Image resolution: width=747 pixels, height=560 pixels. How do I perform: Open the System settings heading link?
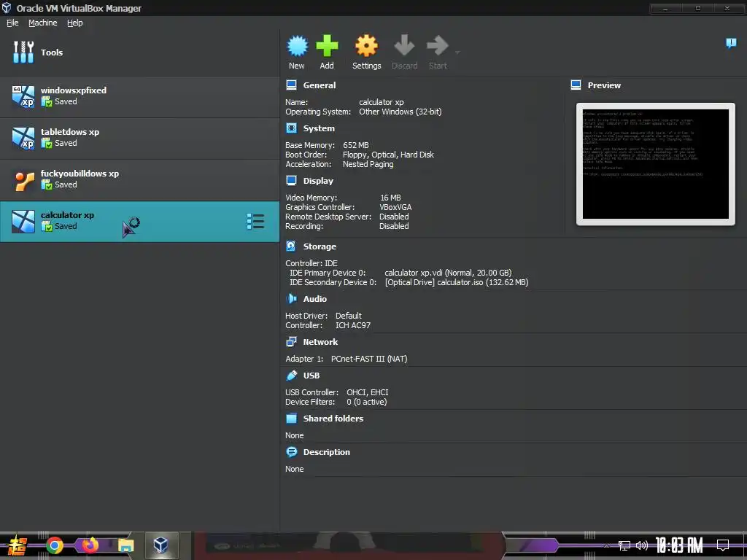pyautogui.click(x=319, y=128)
